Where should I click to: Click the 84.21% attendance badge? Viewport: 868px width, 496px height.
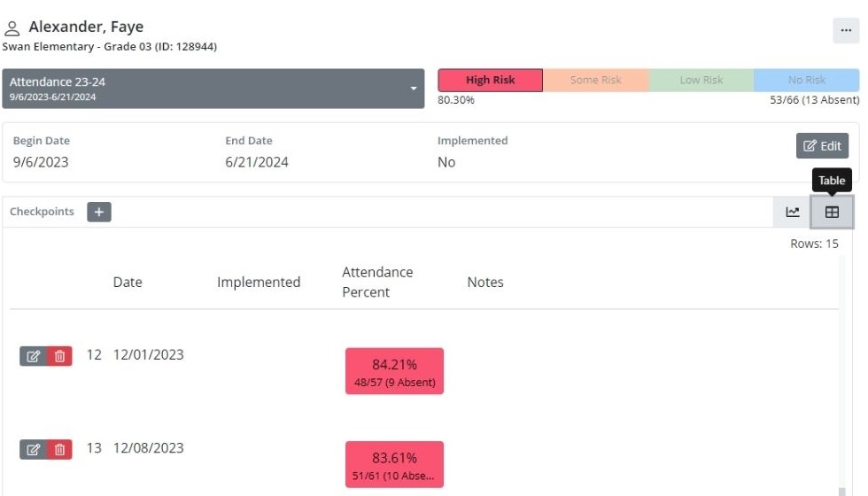pyautogui.click(x=394, y=371)
